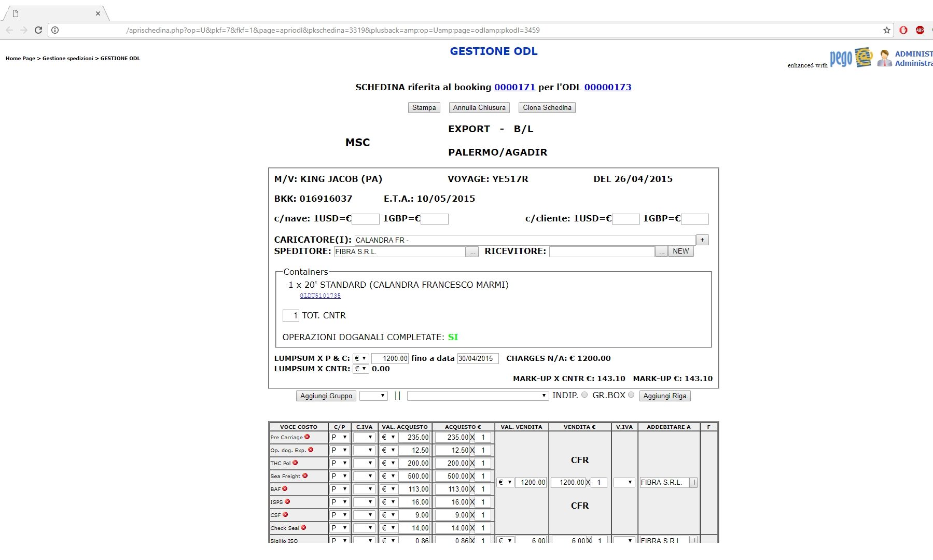Viewport: 933px width, 560px height.
Task: Remove the ISPS cost row
Action: pos(287,502)
